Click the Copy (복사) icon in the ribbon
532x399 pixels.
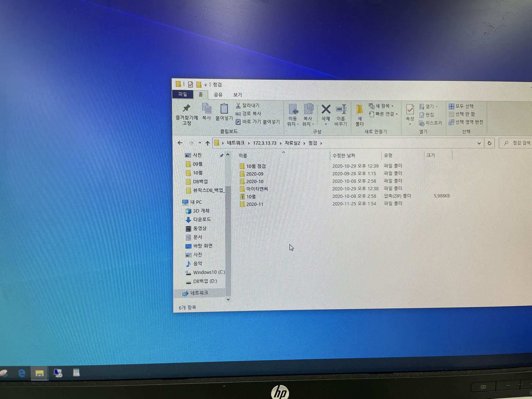point(206,109)
